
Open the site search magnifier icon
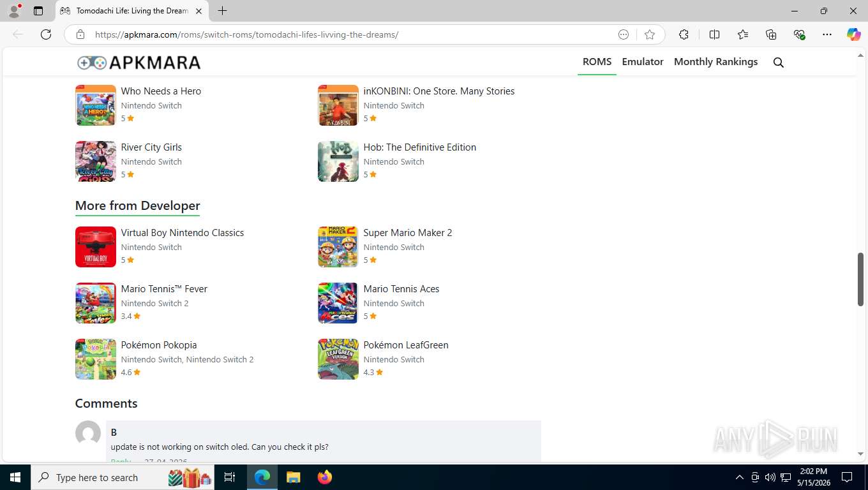(778, 62)
